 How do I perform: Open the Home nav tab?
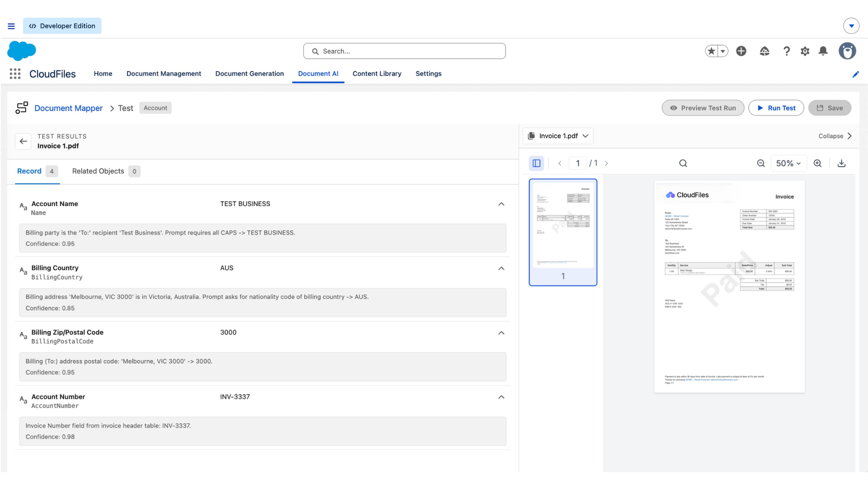point(103,74)
